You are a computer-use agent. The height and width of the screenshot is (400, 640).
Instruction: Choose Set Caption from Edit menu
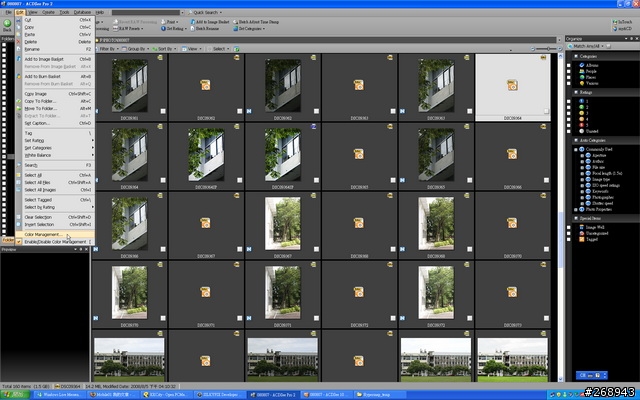55,123
